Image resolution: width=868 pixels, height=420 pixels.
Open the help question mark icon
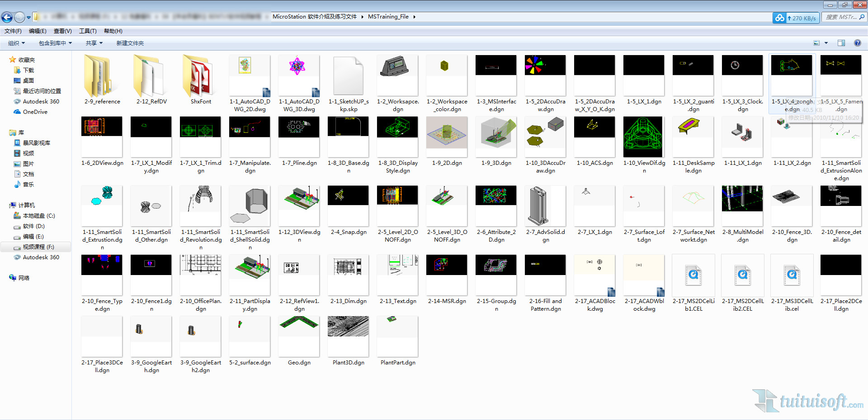point(857,43)
